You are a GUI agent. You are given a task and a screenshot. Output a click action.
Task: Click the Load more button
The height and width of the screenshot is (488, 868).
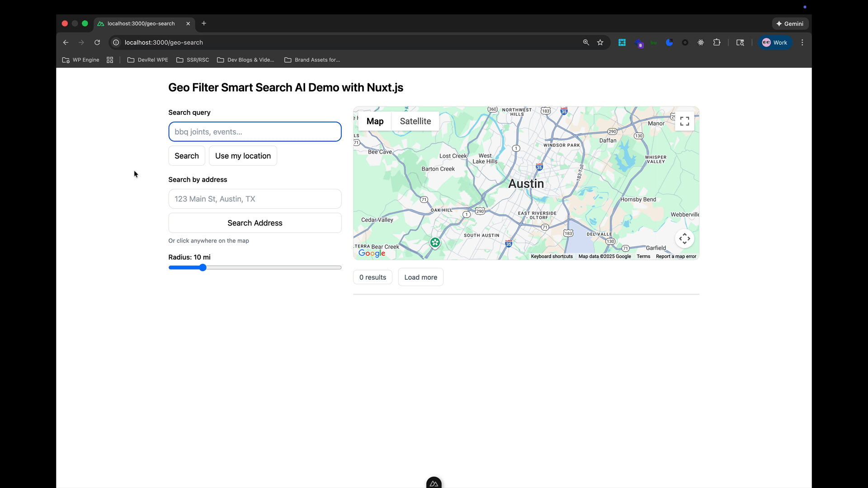420,277
